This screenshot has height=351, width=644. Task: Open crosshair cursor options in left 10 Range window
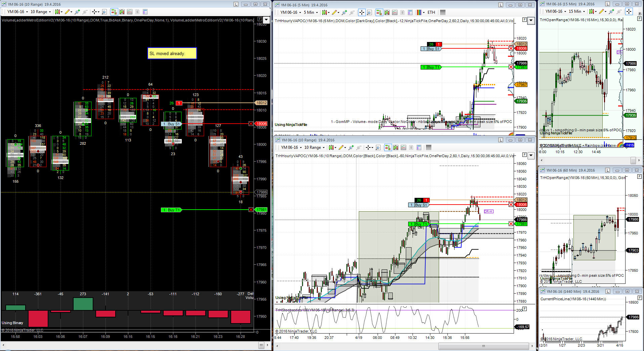[95, 12]
